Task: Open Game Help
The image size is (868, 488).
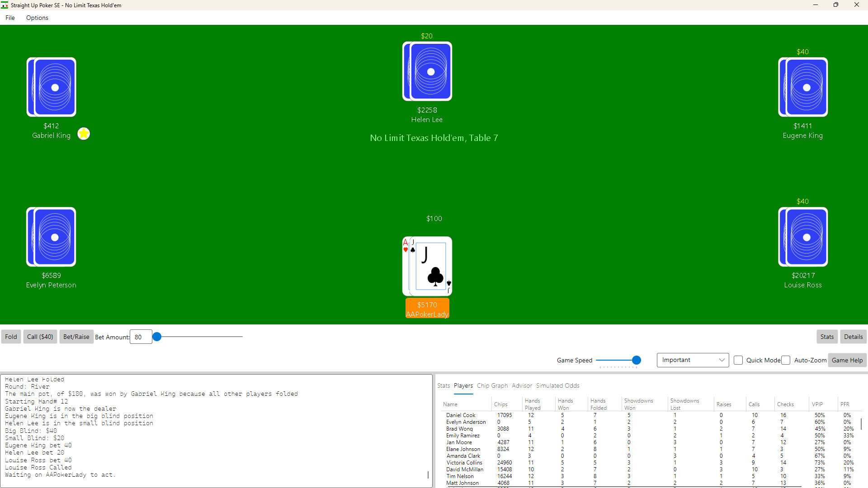Action: click(847, 360)
